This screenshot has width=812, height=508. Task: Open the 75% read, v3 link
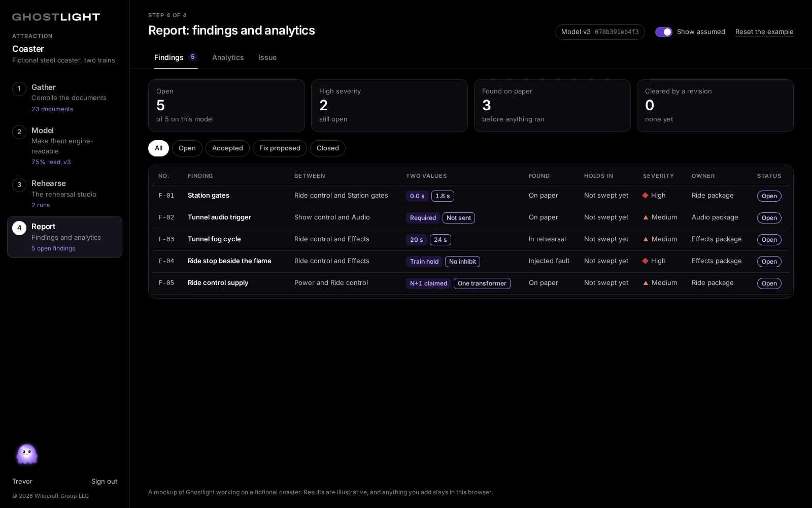[x=51, y=162]
